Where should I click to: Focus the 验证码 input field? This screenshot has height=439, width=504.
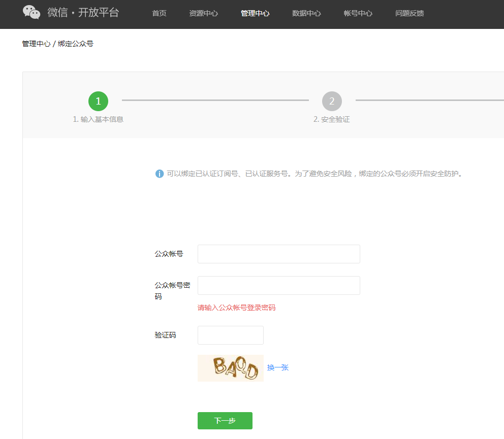(231, 335)
